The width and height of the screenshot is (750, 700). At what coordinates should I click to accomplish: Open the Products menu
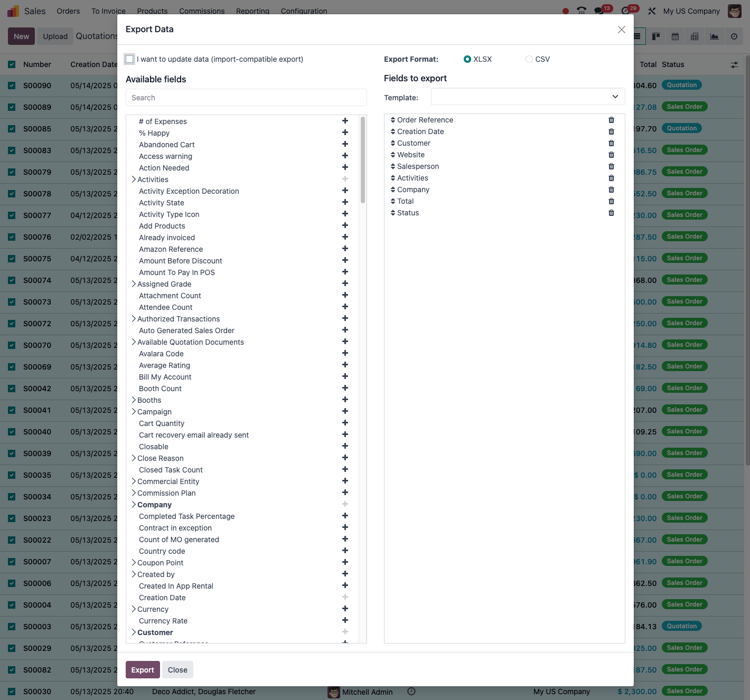(152, 11)
